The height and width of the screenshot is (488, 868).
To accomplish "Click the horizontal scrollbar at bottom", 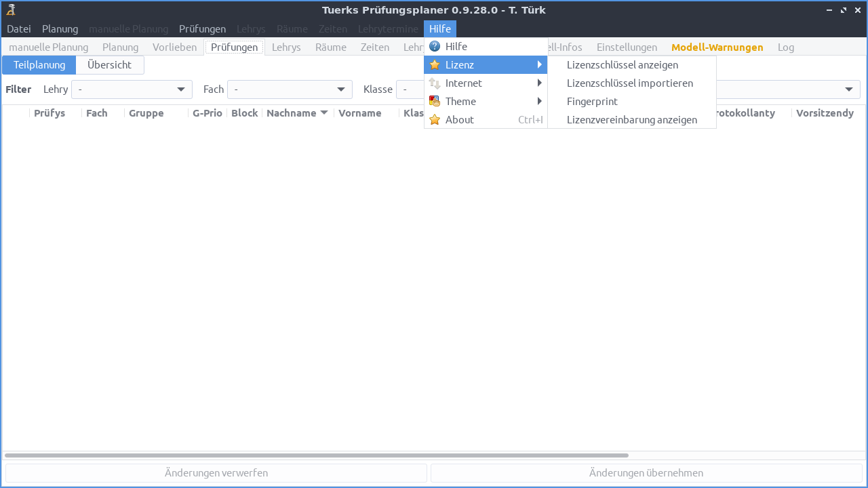I will coord(316,455).
